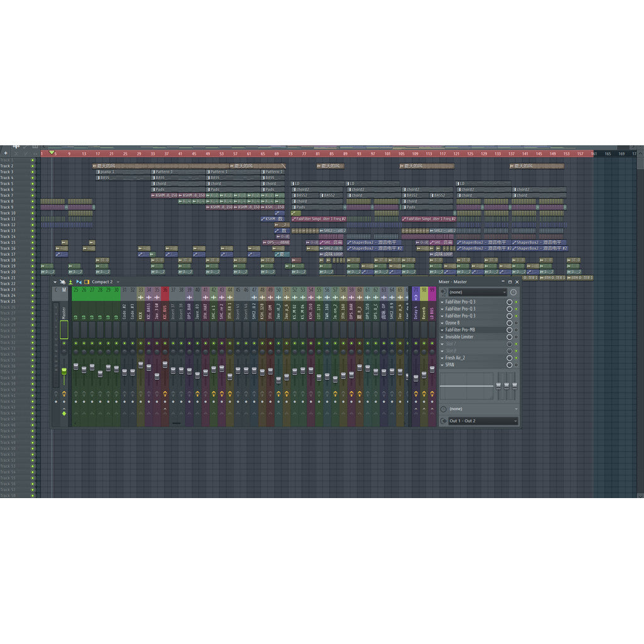
Task: Click the winged plugin picker icon in mixer toolbar
Action: point(63,282)
